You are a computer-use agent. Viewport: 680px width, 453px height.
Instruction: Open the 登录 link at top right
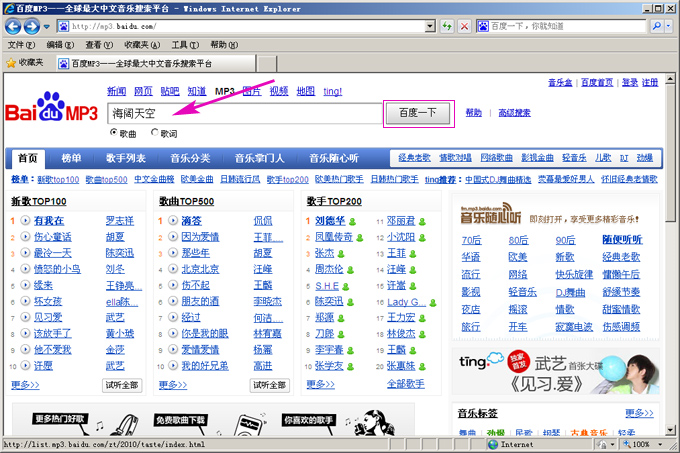(629, 82)
